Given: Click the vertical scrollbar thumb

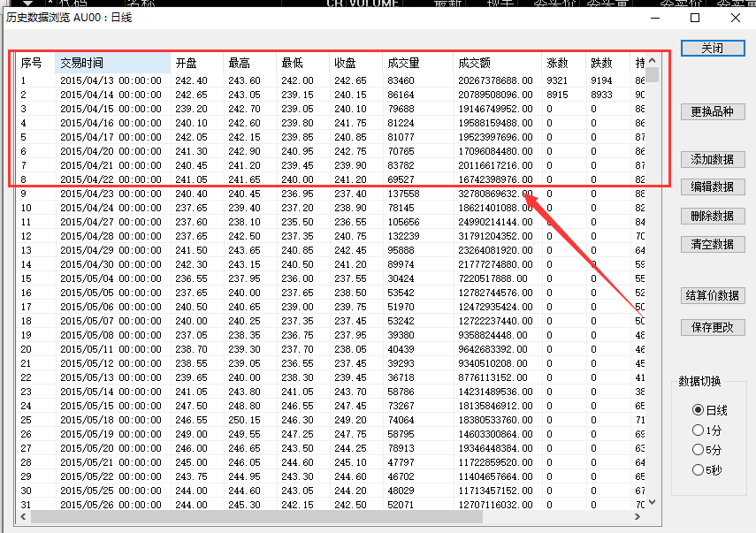Looking at the screenshot, I should point(653,75).
